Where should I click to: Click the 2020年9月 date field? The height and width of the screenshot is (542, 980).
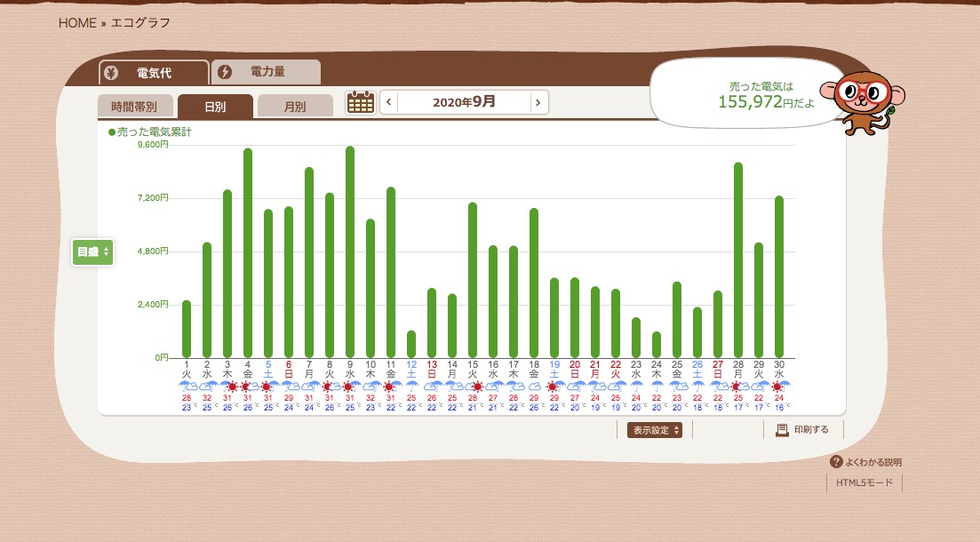click(x=464, y=102)
